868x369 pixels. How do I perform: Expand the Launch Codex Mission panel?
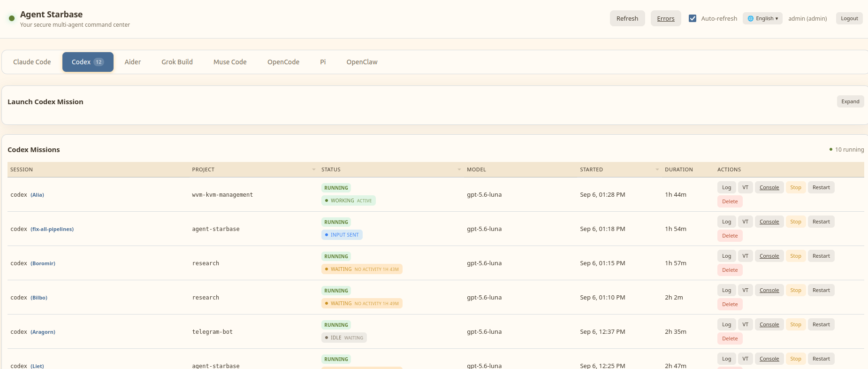pyautogui.click(x=850, y=101)
